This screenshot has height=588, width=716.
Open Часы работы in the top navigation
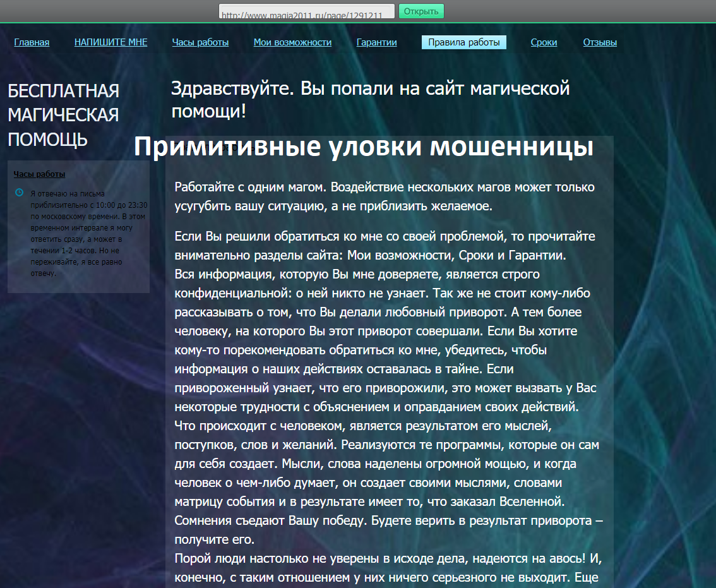pos(200,42)
